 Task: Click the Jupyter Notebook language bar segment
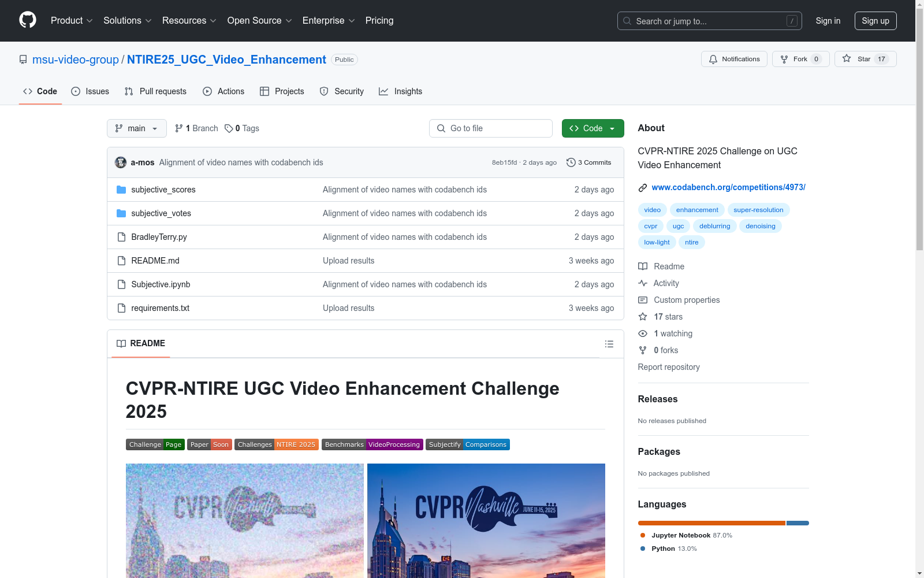711,523
